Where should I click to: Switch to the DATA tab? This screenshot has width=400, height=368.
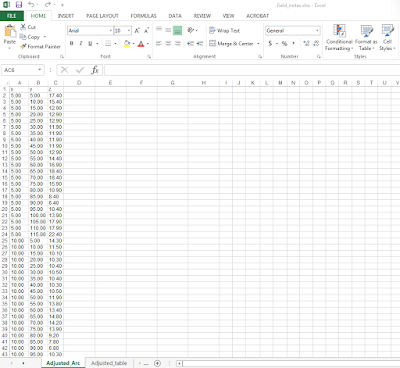click(175, 16)
